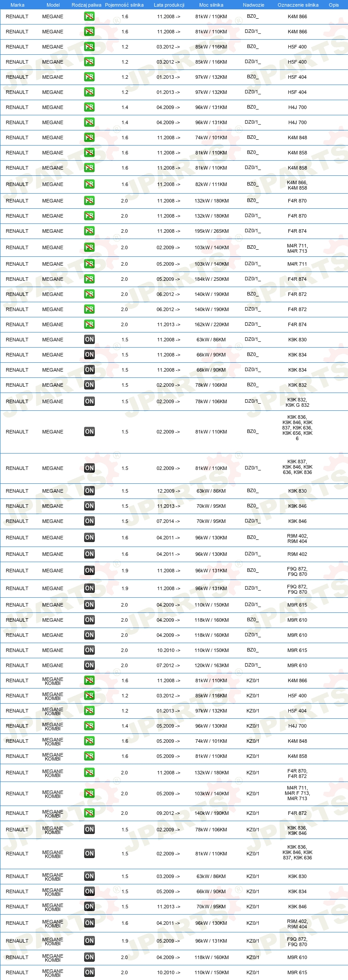Click KZ0/1 body cell in Kombi M9R 610 row
This screenshot has width=348, height=980.
point(253,957)
